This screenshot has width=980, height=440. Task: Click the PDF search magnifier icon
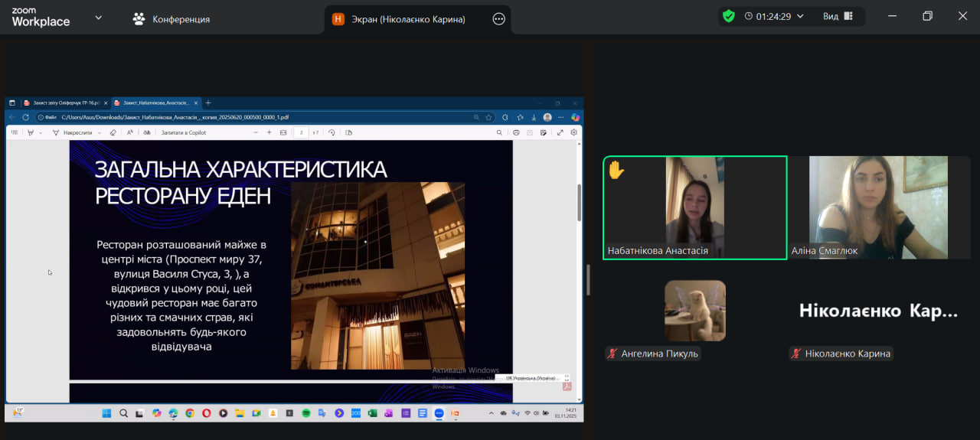pos(499,132)
